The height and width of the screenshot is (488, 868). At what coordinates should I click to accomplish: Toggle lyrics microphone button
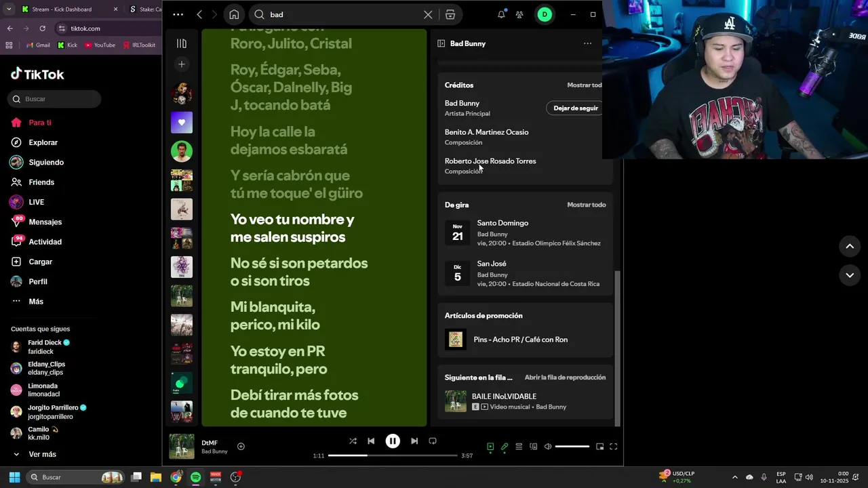point(505,447)
